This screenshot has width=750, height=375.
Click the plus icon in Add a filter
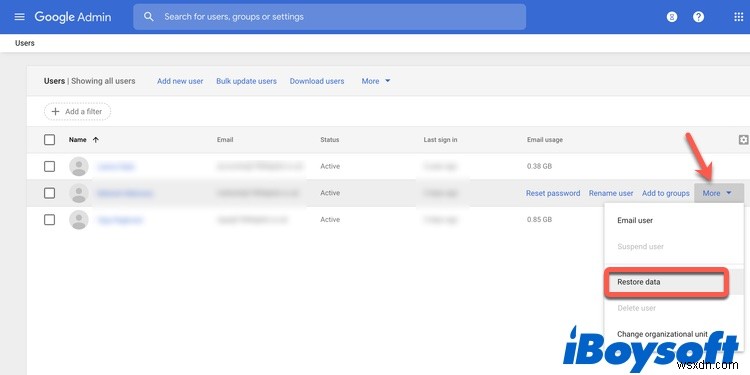coord(55,111)
